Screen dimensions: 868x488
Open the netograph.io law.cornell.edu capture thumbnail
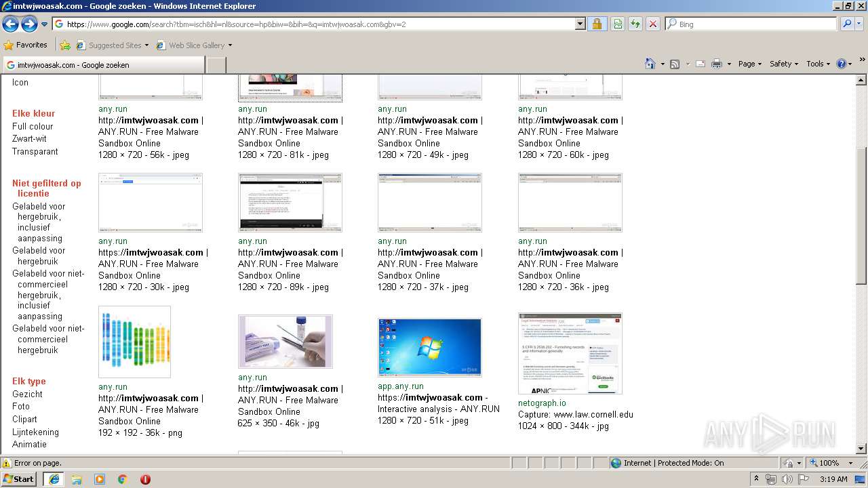tap(570, 353)
